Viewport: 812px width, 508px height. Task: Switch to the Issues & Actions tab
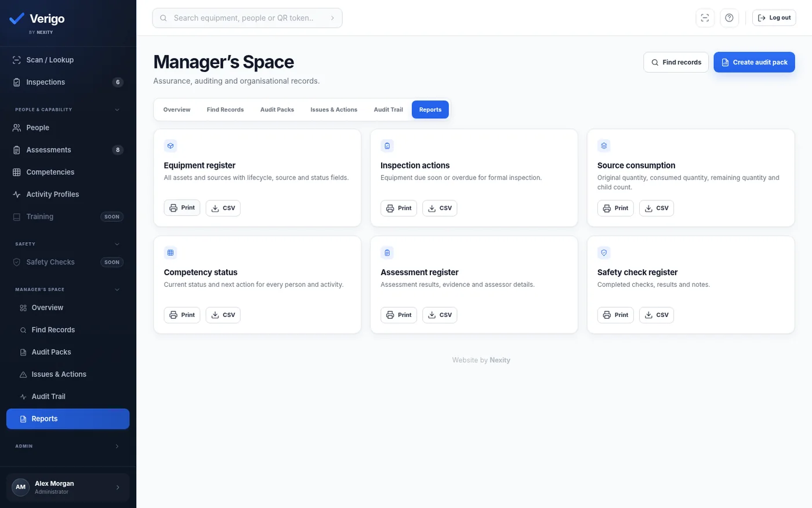pyautogui.click(x=333, y=110)
